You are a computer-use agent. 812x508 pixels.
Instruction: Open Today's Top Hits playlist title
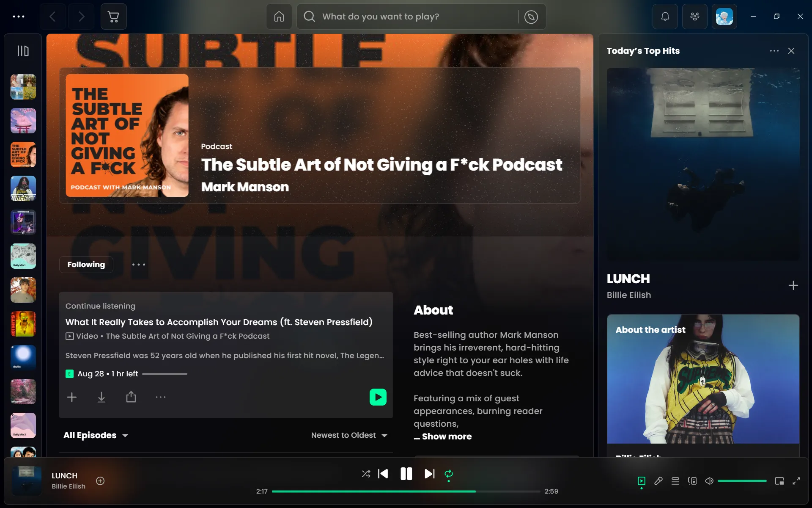tap(643, 51)
